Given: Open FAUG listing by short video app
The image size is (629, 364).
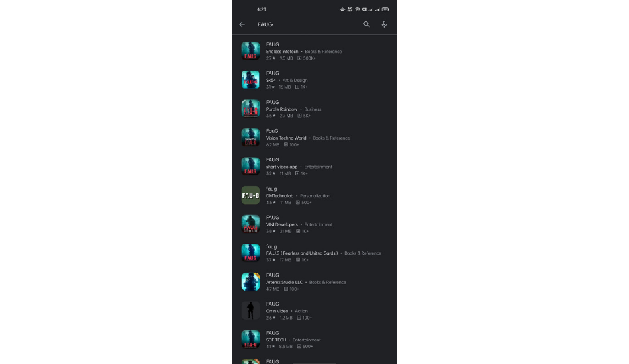Looking at the screenshot, I should 314,166.
